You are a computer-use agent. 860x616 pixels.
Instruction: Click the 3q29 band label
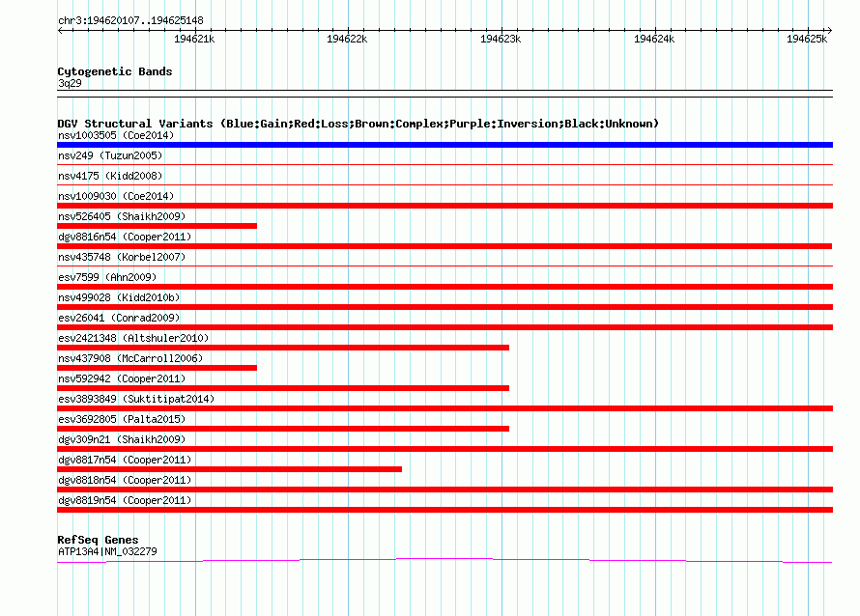click(70, 83)
